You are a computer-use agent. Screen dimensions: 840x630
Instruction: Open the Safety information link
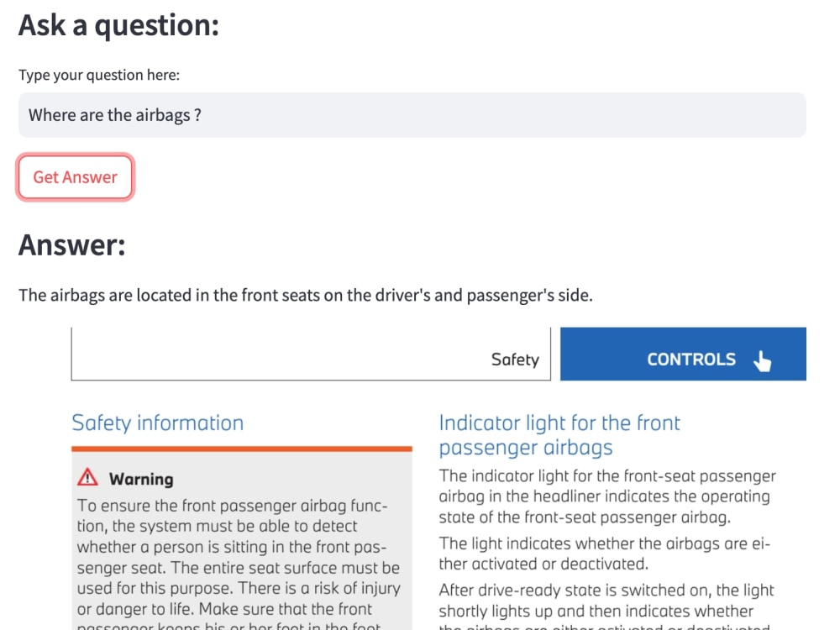click(x=158, y=423)
